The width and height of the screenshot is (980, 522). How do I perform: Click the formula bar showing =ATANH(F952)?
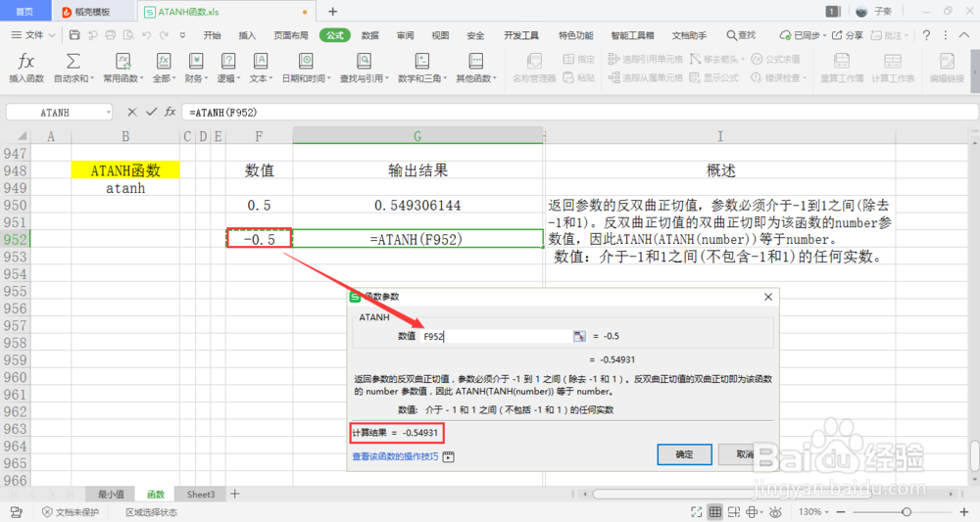tap(580, 113)
